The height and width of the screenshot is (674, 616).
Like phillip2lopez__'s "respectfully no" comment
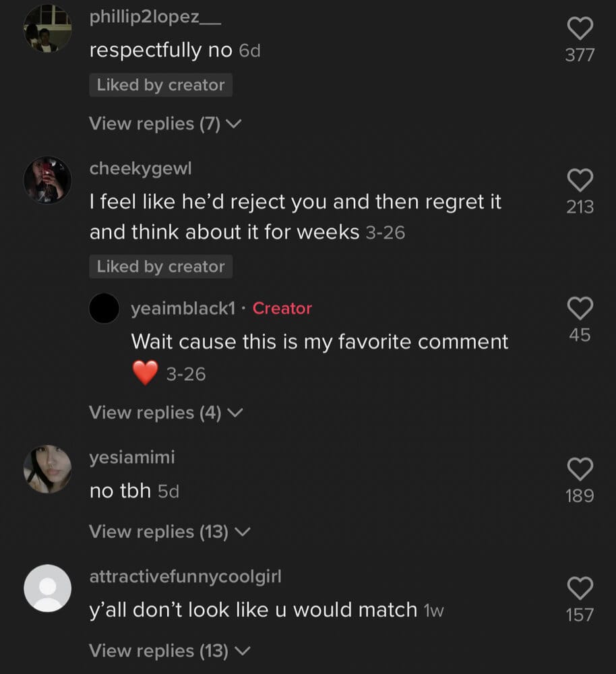point(580,29)
